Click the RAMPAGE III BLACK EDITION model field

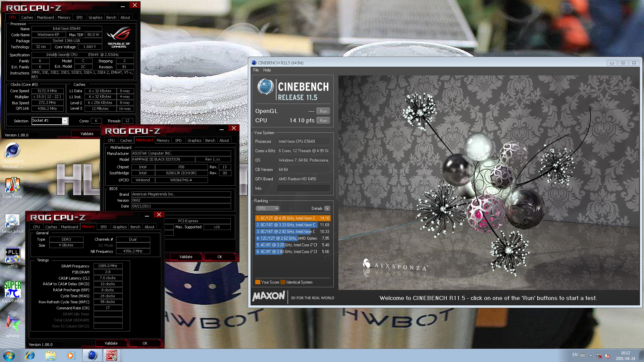click(163, 160)
